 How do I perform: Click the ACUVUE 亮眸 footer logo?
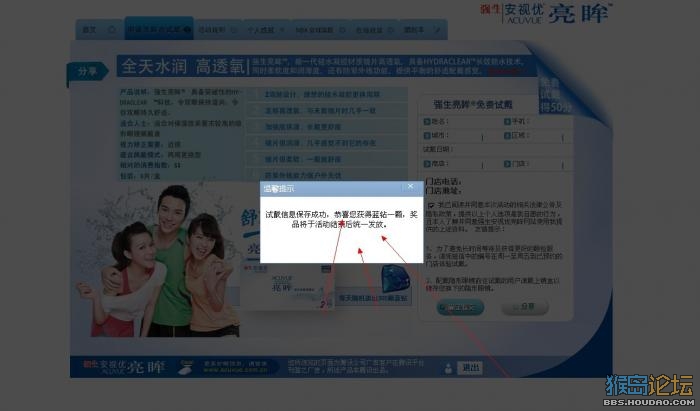click(x=125, y=367)
